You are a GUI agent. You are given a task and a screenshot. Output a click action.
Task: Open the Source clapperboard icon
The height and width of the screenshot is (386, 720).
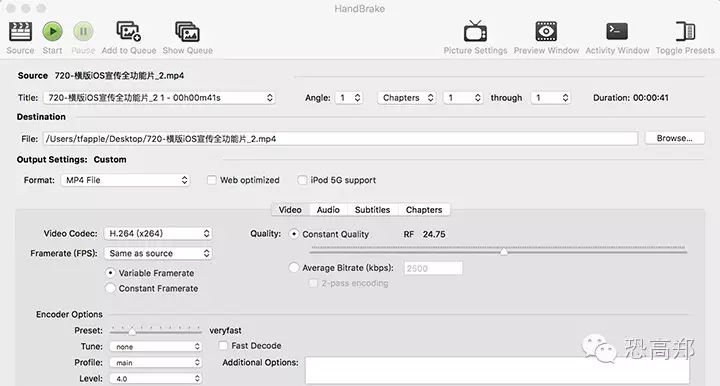[x=20, y=32]
